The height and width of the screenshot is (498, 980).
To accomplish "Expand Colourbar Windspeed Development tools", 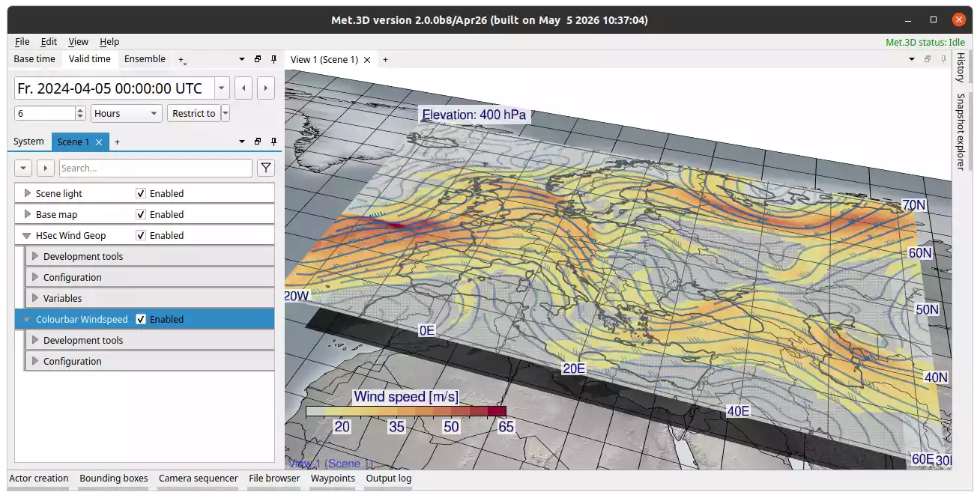I will (x=34, y=340).
